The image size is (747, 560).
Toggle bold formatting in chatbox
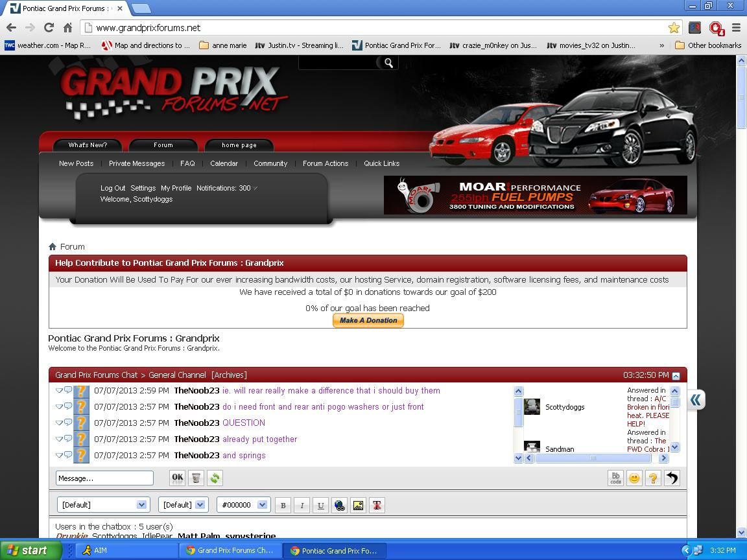point(283,506)
